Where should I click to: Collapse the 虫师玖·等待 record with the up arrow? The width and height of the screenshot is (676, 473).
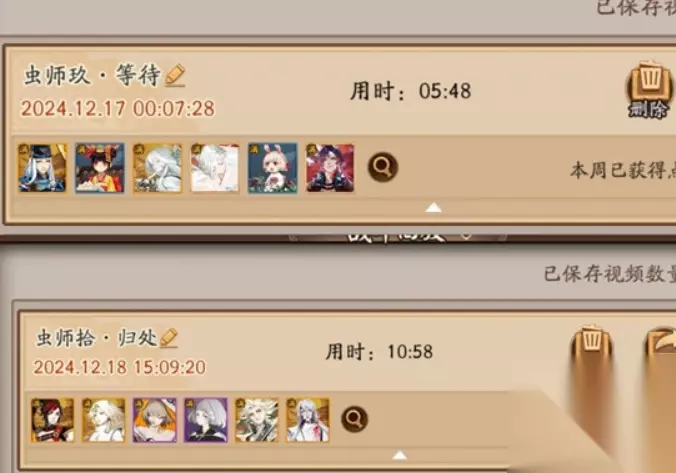pyautogui.click(x=433, y=208)
